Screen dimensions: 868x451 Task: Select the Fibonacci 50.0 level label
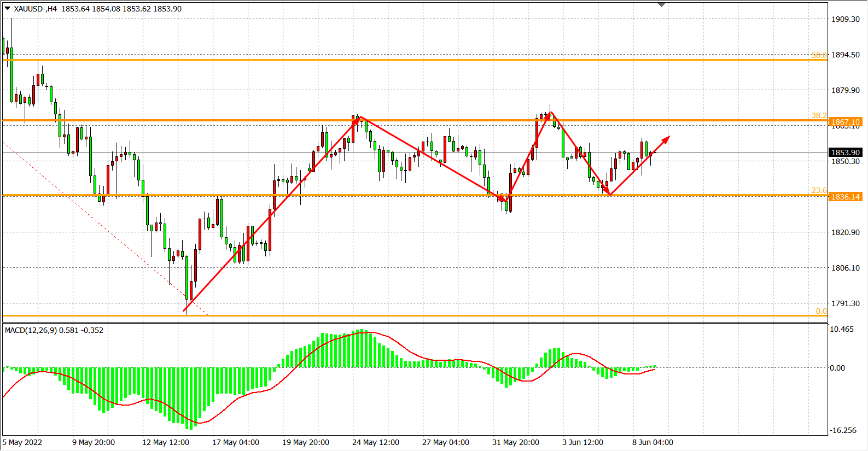click(x=819, y=55)
